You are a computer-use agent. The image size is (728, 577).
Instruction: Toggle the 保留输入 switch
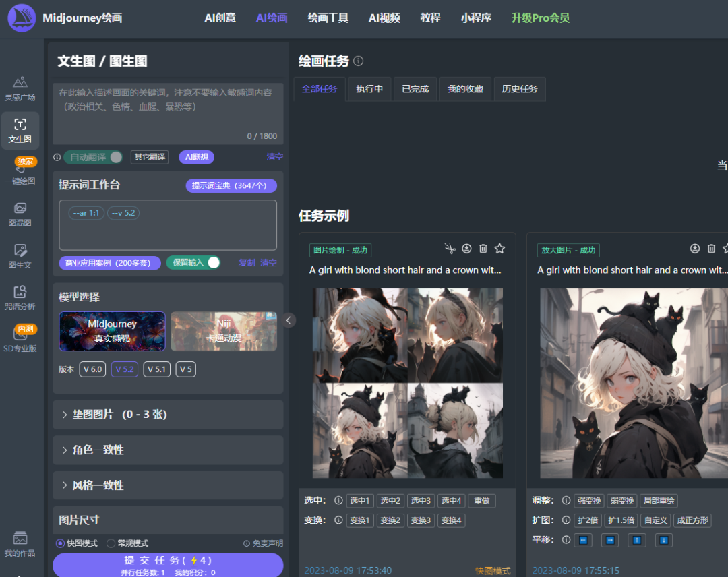click(193, 263)
